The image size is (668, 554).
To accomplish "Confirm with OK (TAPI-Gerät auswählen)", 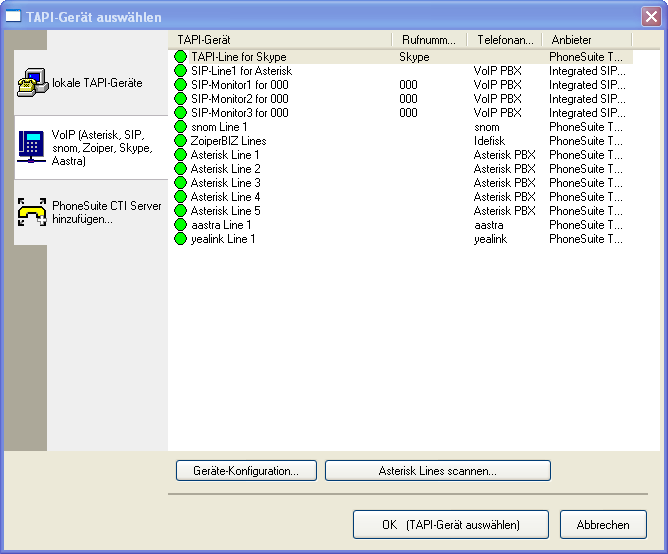I will click(x=451, y=524).
